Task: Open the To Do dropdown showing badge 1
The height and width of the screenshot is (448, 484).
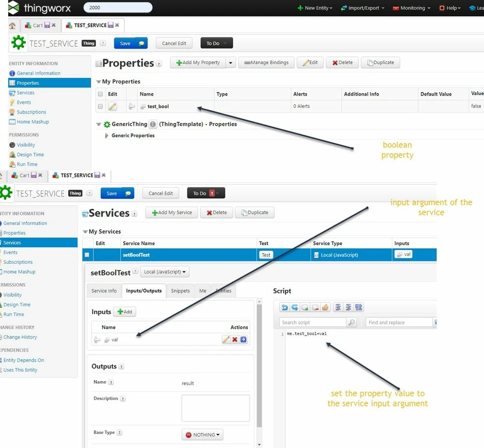Action: (206, 193)
